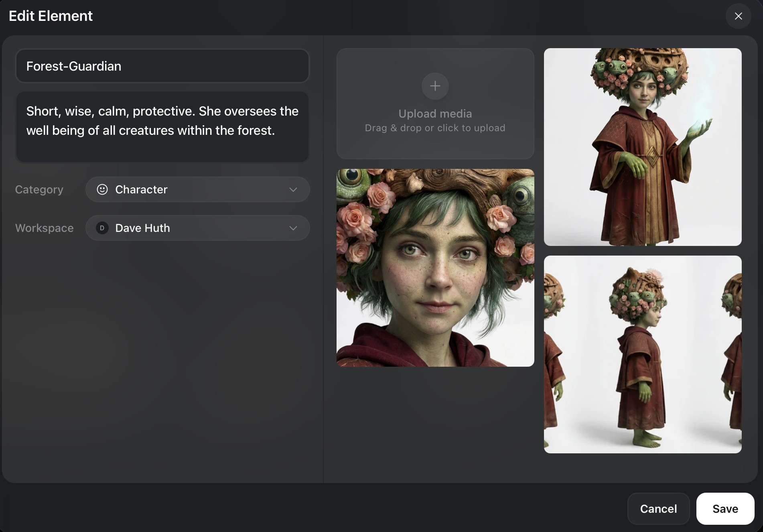The height and width of the screenshot is (532, 763).
Task: Click the plus icon in Upload media
Action: click(435, 86)
